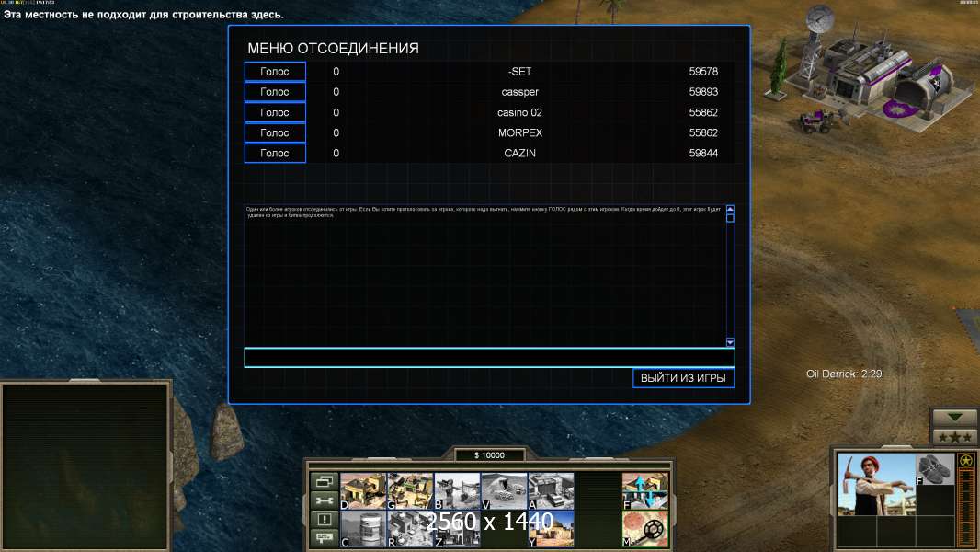The image size is (980, 552).
Task: Click the player name CAZIN
Action: (x=520, y=153)
